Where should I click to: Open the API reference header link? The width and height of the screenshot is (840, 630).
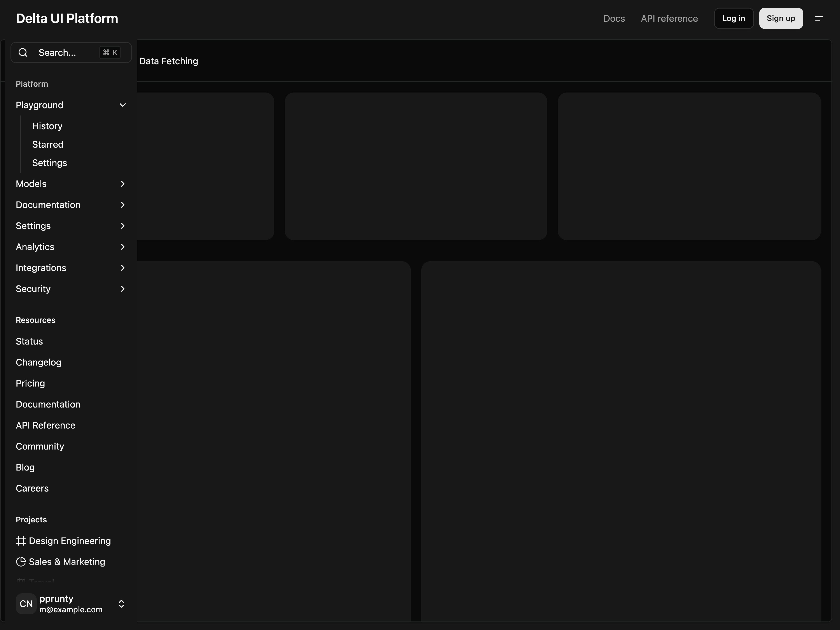(x=669, y=18)
